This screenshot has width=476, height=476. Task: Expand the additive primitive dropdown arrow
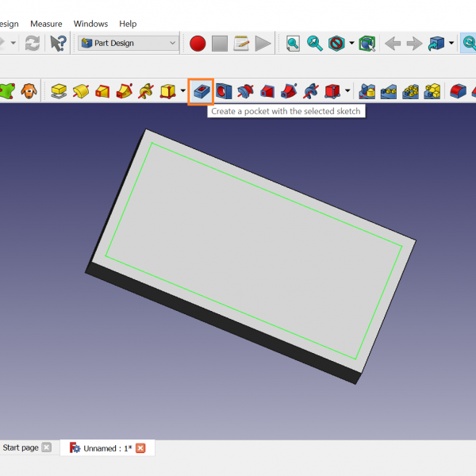tap(182, 91)
